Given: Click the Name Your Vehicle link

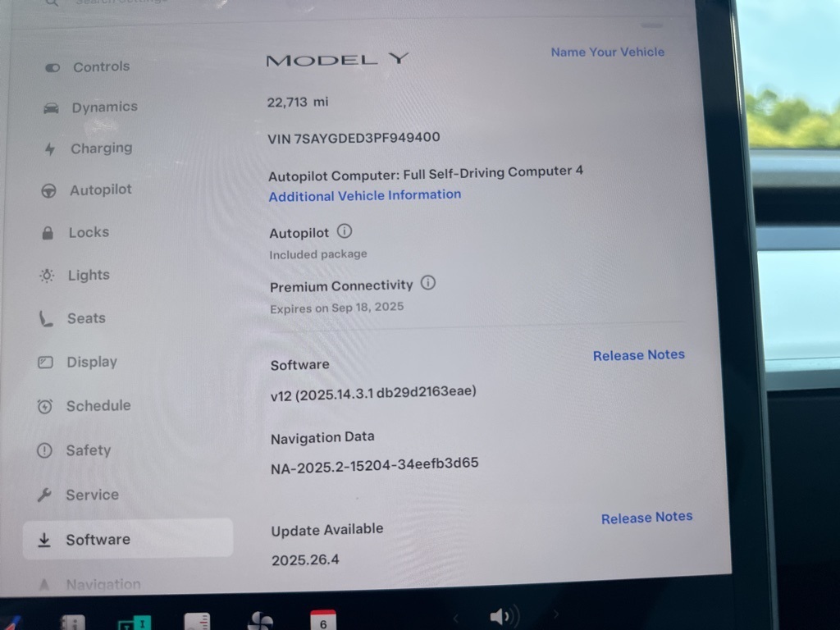Looking at the screenshot, I should click(607, 52).
